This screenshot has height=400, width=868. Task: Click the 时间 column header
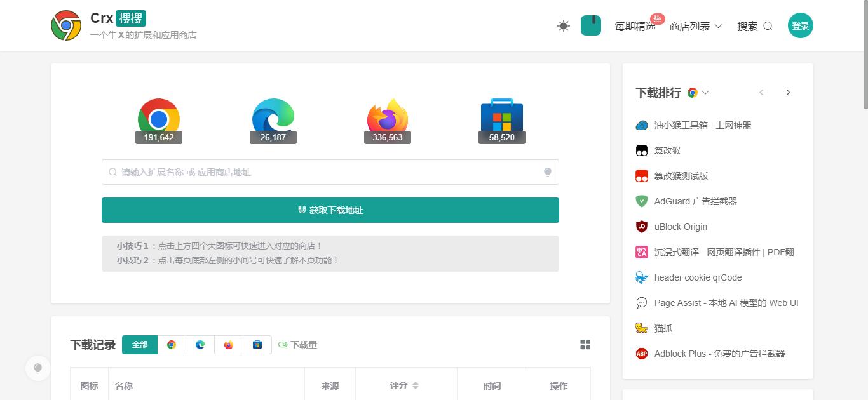pyautogui.click(x=492, y=386)
